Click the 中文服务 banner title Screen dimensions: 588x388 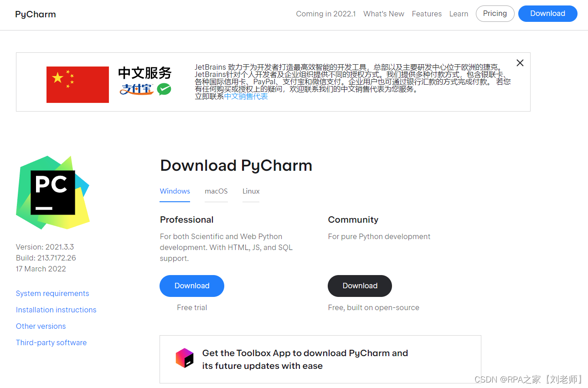[x=145, y=73]
